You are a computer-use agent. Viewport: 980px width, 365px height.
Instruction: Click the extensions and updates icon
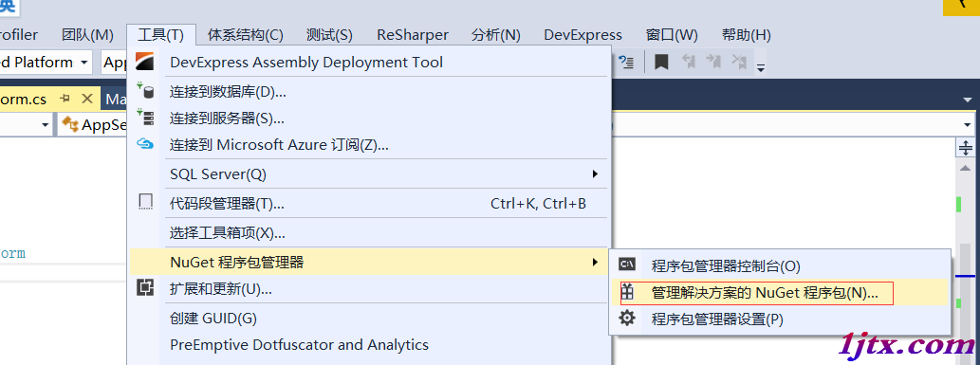tap(145, 288)
